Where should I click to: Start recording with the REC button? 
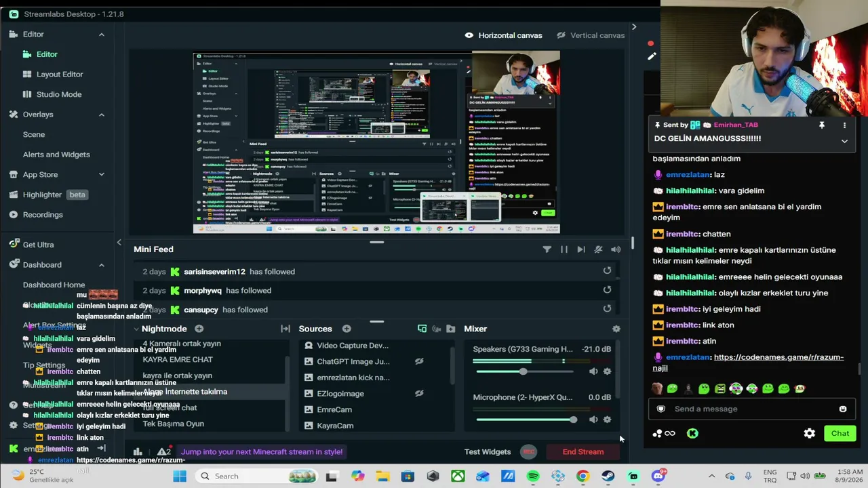click(x=528, y=452)
